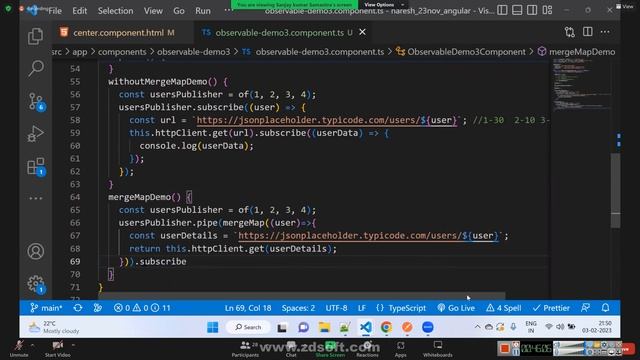Click the 'main*' git branch in status bar
Image resolution: width=640 pixels, height=360 pixels.
click(x=46, y=308)
